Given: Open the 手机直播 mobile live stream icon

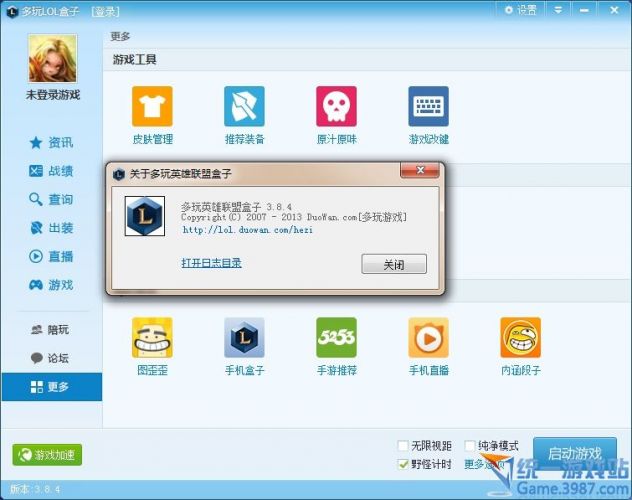Looking at the screenshot, I should tap(428, 338).
